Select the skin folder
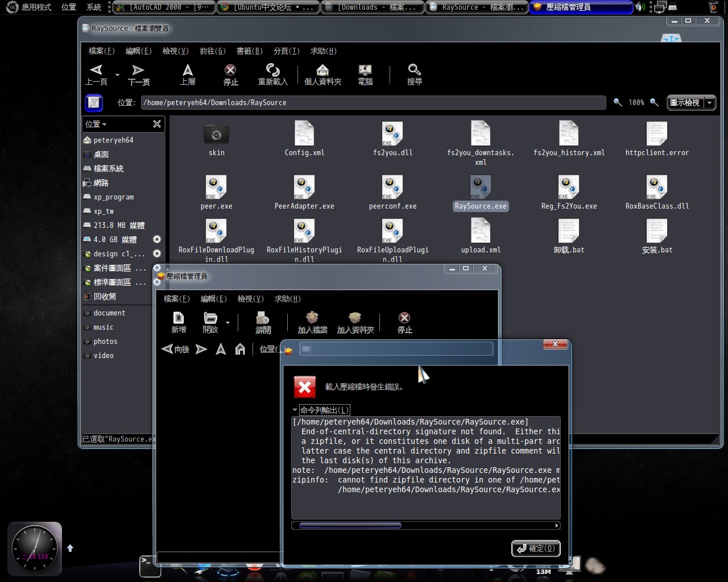This screenshot has height=582, width=728. coord(217,140)
